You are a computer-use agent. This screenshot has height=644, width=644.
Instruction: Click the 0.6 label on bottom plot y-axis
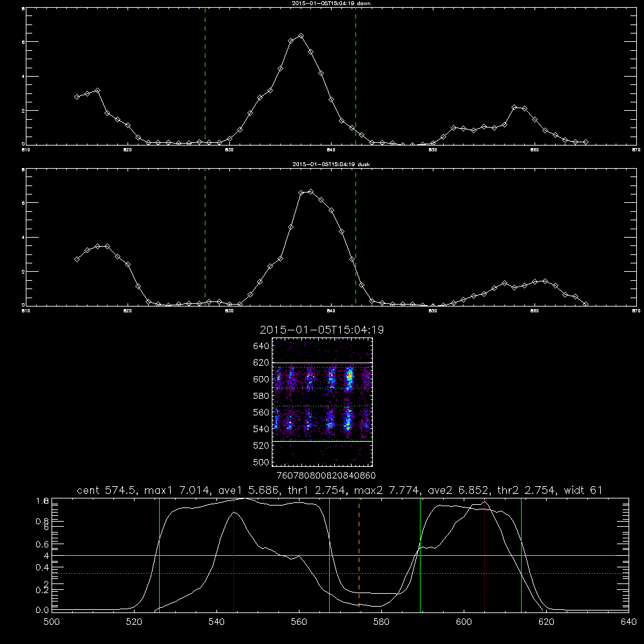click(43, 544)
